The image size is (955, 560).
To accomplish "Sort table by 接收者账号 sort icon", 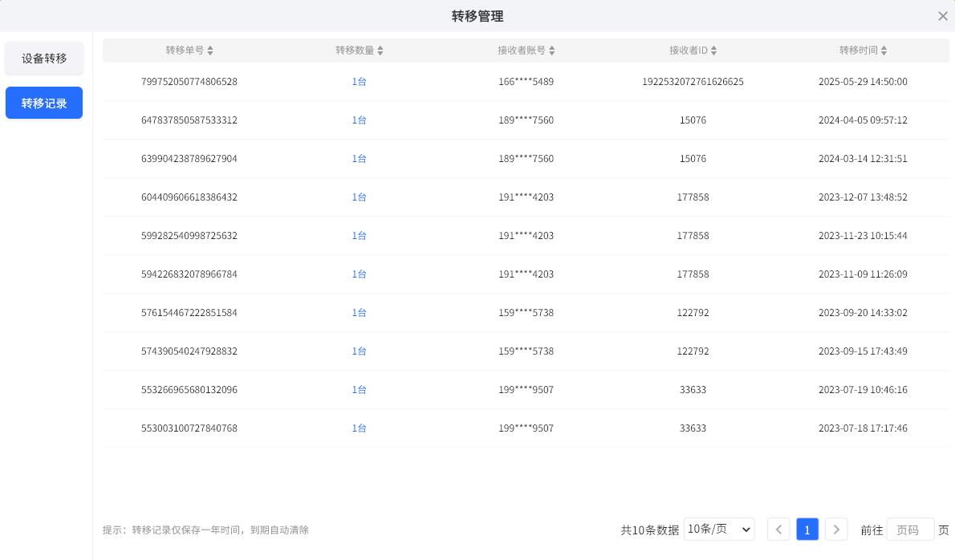I will click(x=552, y=51).
